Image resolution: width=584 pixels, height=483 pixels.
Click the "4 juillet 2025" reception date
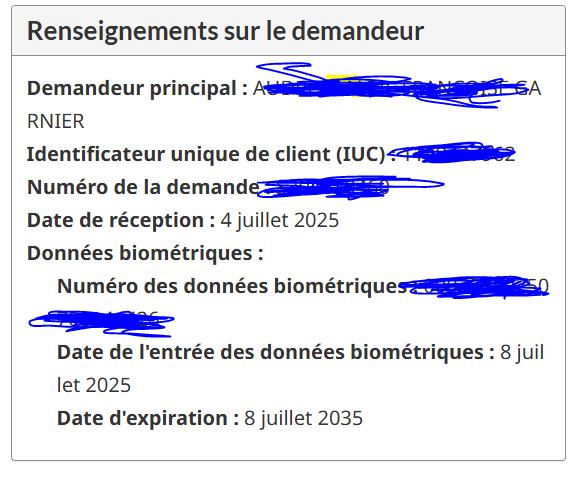click(x=280, y=220)
